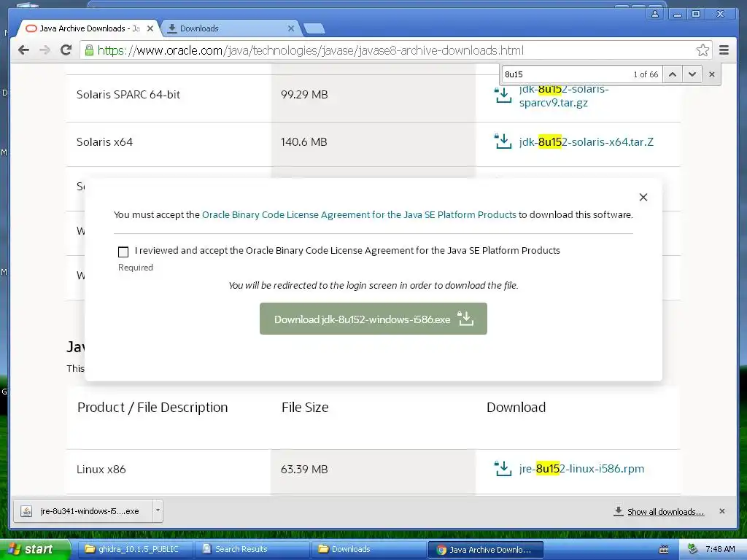Click the 1 of 66 match counter

646,74
